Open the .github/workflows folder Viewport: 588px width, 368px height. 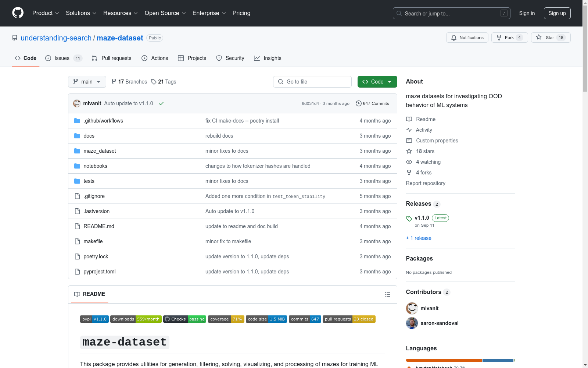[x=103, y=121]
